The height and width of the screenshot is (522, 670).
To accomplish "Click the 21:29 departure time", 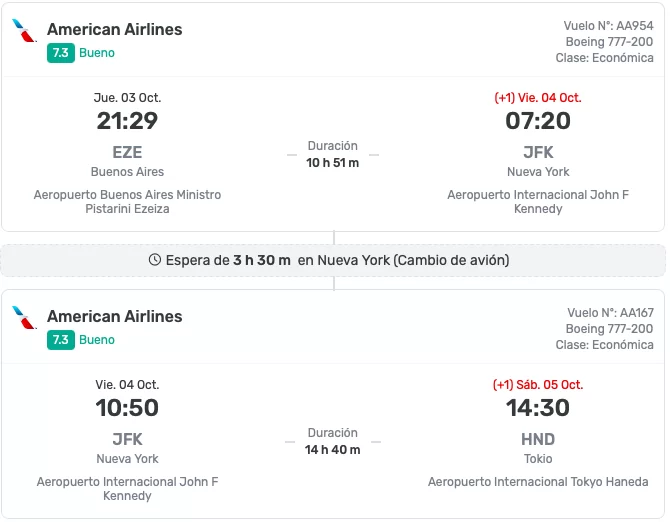I will (127, 121).
